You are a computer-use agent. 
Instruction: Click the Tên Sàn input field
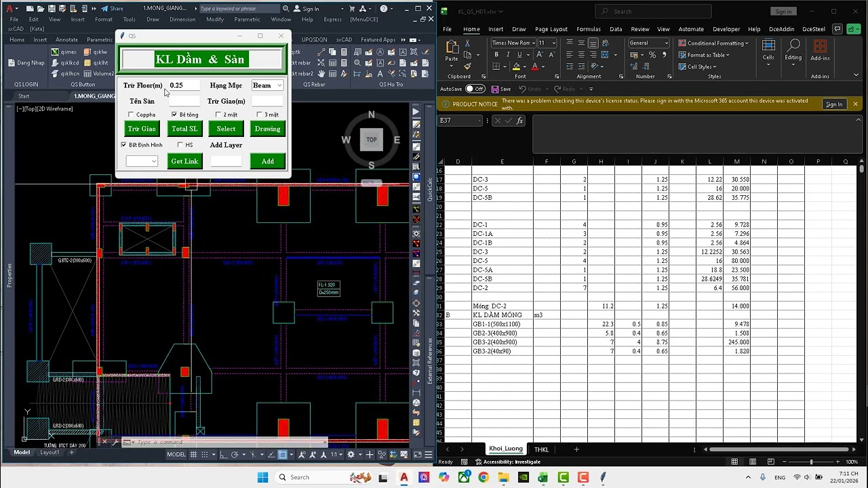184,101
